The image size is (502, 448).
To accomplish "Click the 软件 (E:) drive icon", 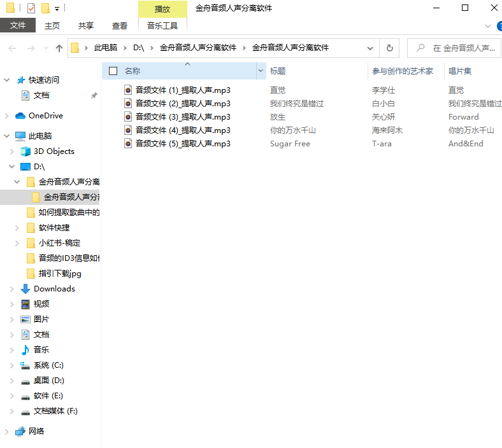I will tap(25, 397).
